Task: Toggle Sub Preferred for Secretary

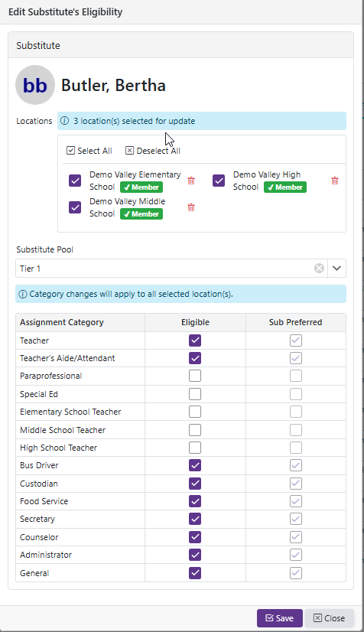Action: [295, 519]
